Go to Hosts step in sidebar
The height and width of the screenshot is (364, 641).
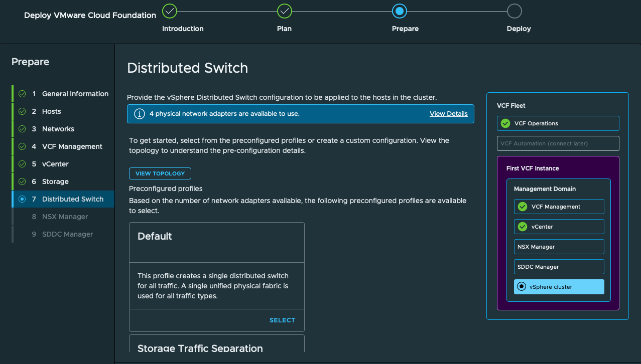(63, 111)
